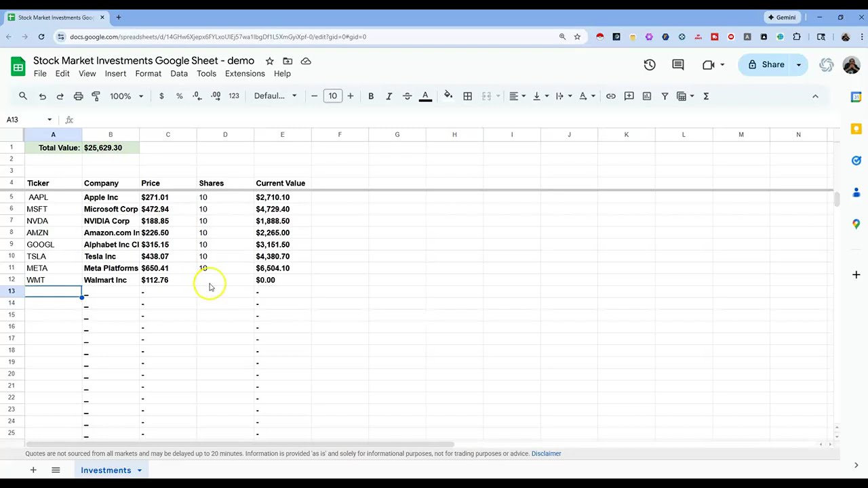Open the Tasks sidebar icon
The height and width of the screenshot is (488, 868).
point(856,161)
